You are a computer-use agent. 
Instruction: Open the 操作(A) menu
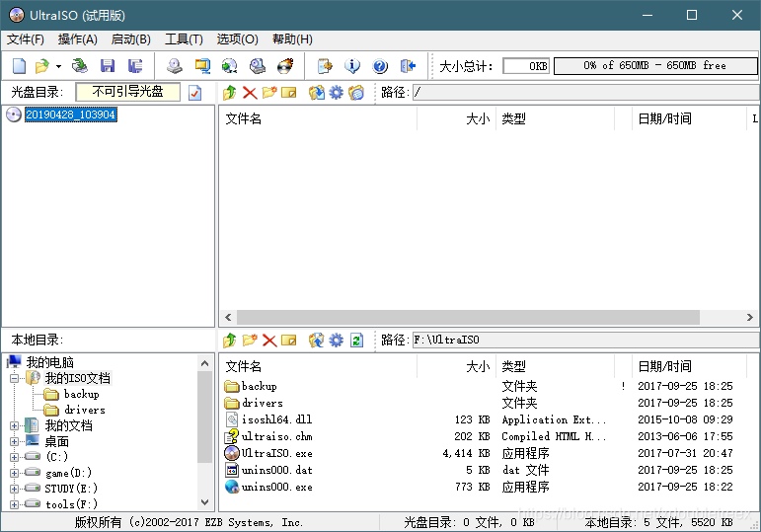click(78, 39)
